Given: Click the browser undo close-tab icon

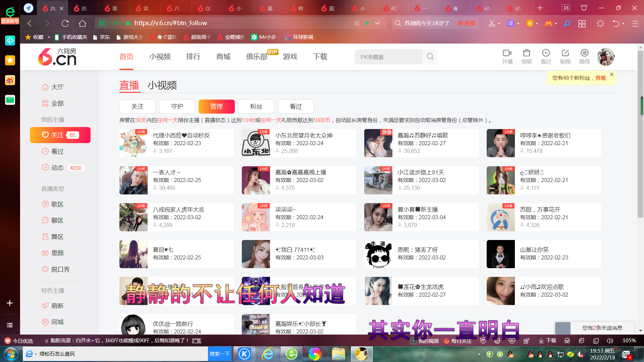Looking at the screenshot, I should coord(616,23).
